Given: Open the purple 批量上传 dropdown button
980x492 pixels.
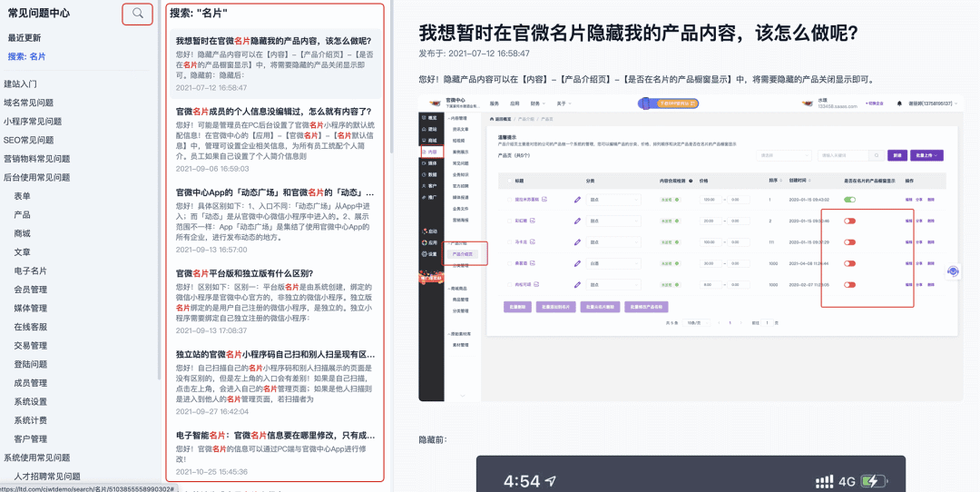Looking at the screenshot, I should (926, 155).
